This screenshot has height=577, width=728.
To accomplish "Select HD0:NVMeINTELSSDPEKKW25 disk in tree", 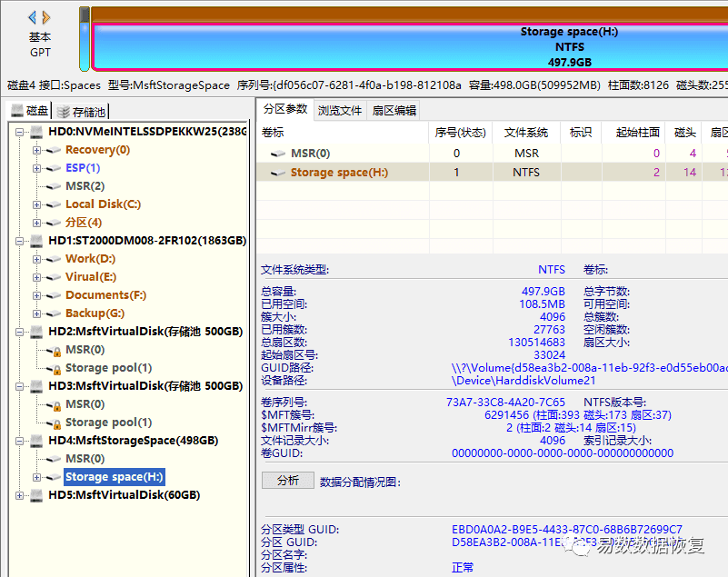I will (147, 132).
